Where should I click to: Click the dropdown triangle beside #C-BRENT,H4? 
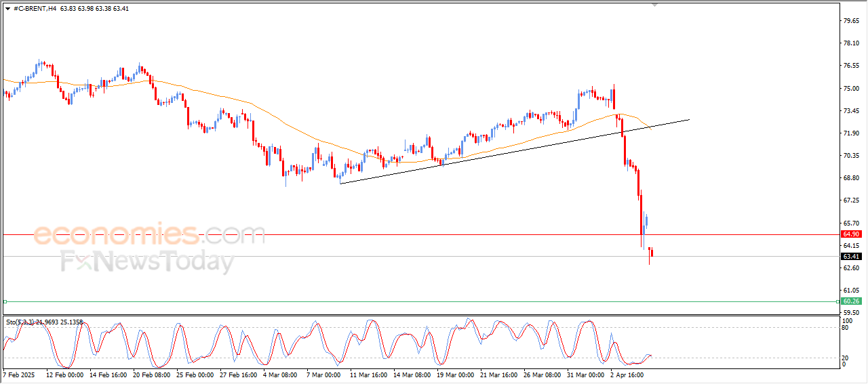coord(7,9)
